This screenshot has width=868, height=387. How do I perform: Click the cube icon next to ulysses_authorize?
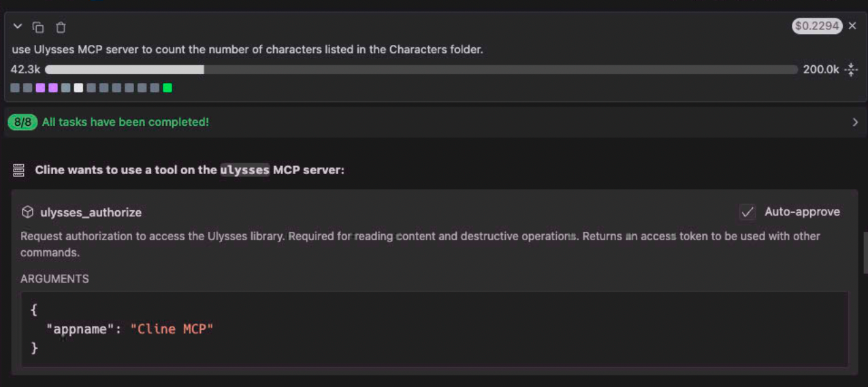[28, 212]
